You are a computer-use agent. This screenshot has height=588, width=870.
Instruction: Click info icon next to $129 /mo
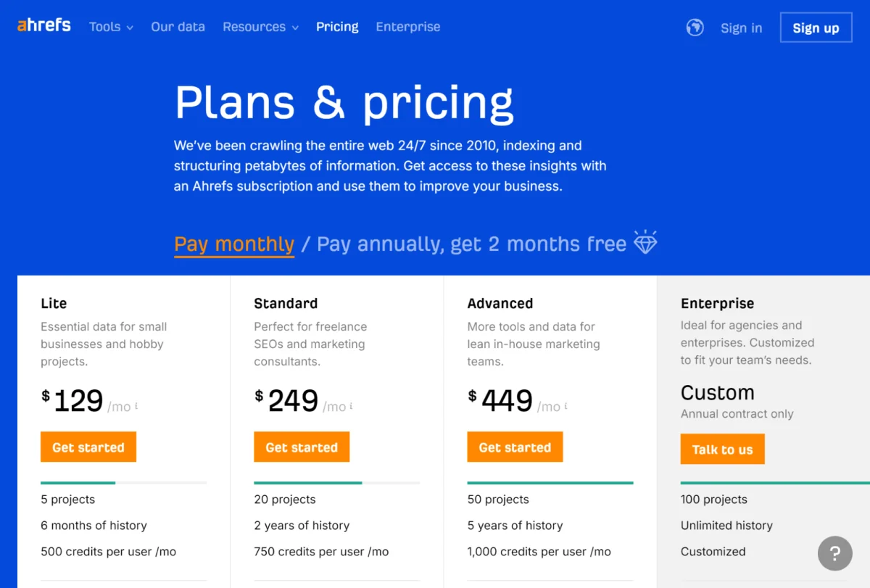(136, 406)
